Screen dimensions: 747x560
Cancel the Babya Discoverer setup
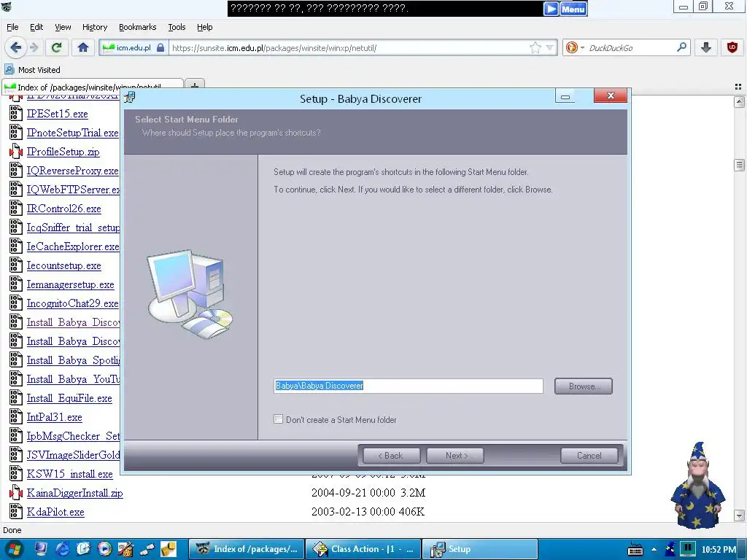[x=589, y=456]
